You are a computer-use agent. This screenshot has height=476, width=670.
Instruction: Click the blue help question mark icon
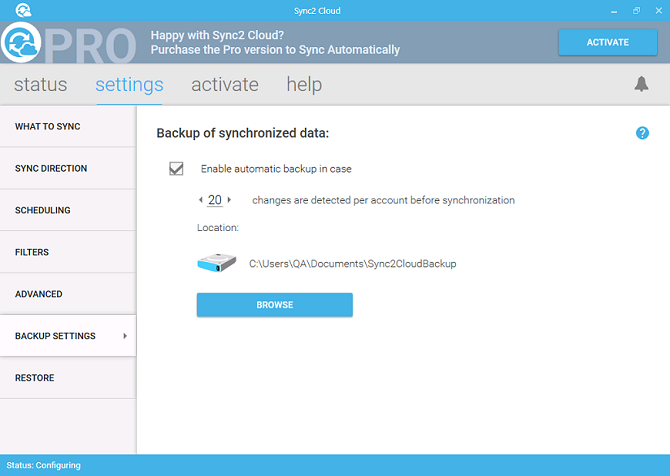tap(642, 133)
